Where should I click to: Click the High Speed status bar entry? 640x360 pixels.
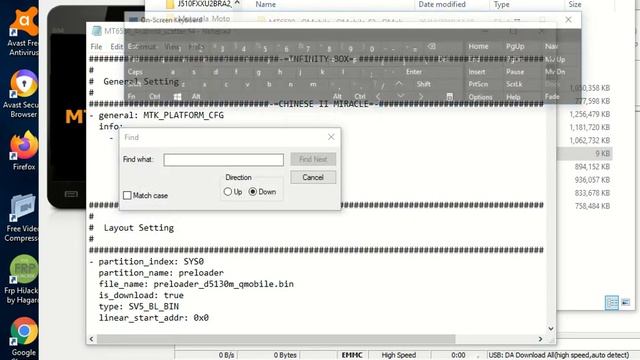tap(399, 355)
